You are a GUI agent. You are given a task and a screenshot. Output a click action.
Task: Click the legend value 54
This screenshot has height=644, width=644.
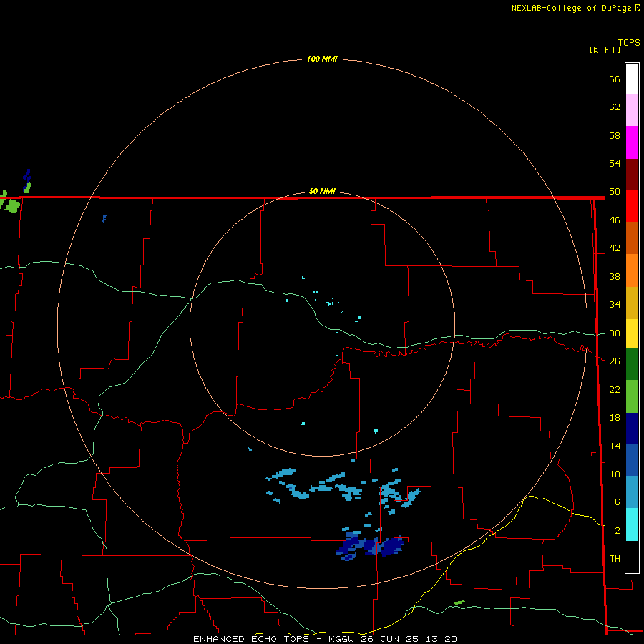click(x=615, y=163)
